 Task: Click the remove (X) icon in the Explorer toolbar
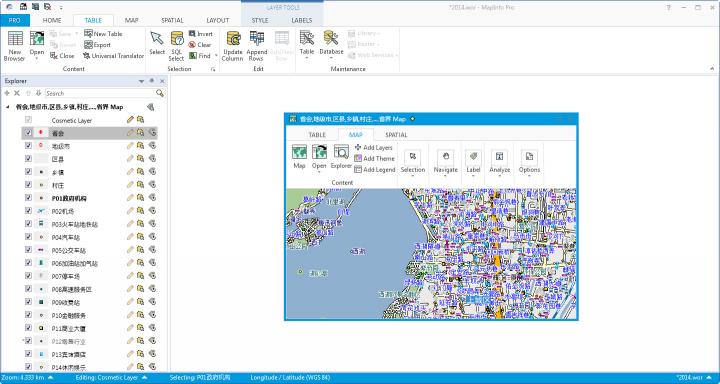coord(17,93)
